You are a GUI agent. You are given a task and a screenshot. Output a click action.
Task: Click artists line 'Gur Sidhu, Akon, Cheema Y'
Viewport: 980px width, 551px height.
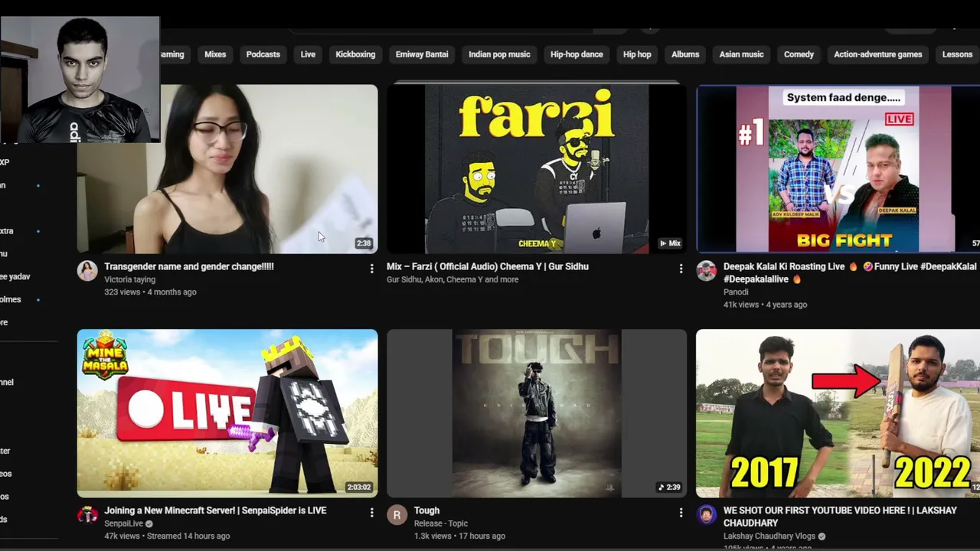[x=452, y=279]
